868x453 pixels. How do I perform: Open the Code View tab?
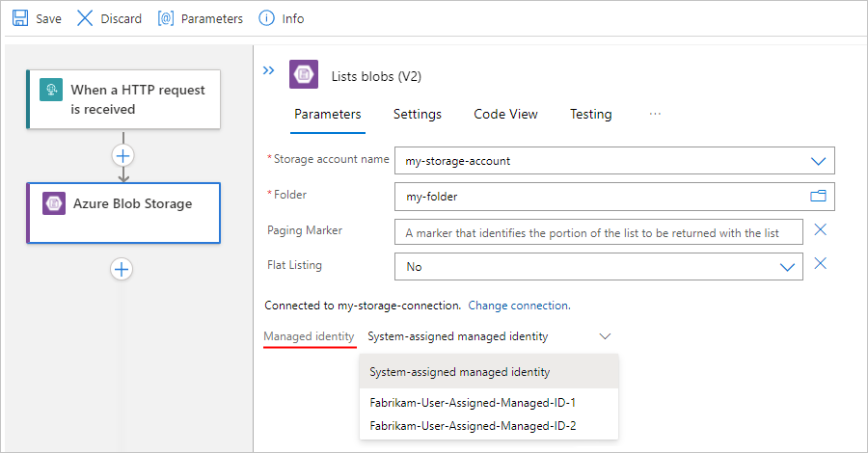pos(505,114)
